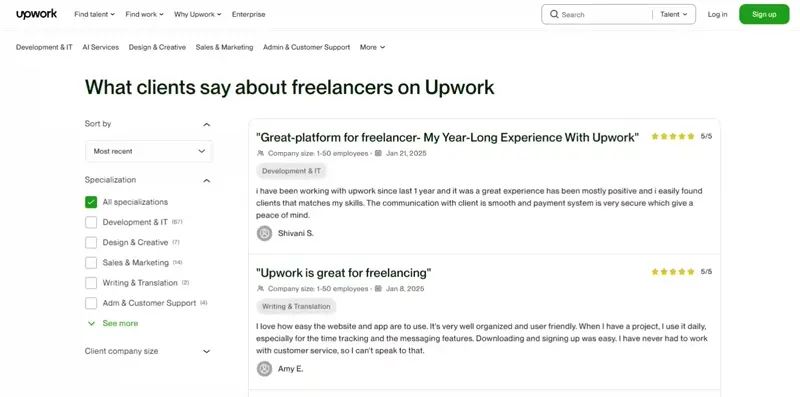Select AI Services in category bar

pos(101,47)
